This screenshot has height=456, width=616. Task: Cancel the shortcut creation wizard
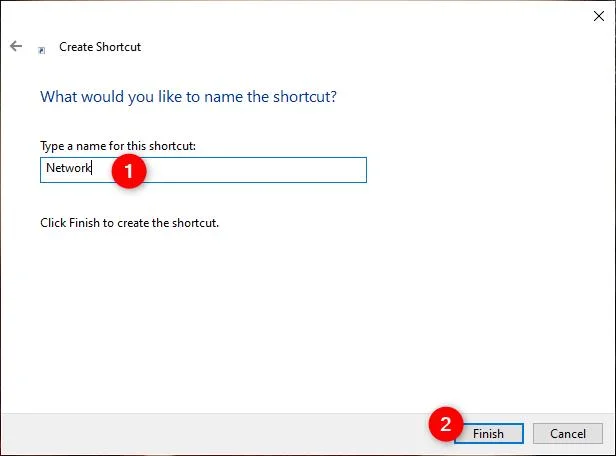pos(568,434)
